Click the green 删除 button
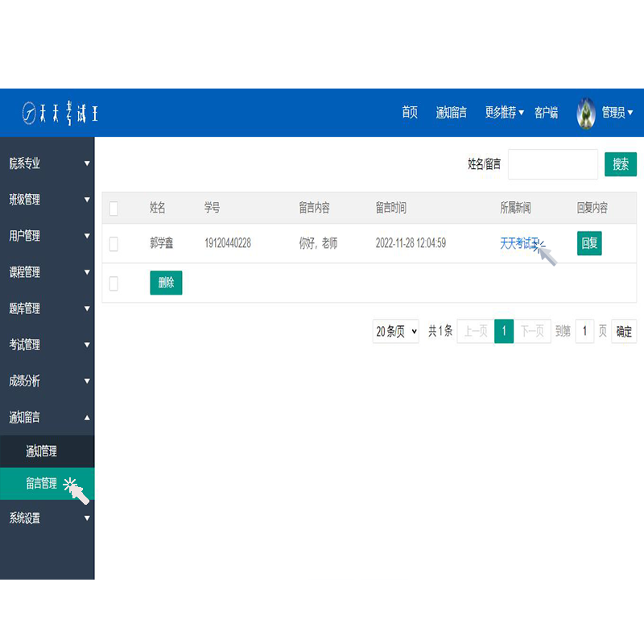Image resolution: width=644 pixels, height=644 pixels. point(166,283)
